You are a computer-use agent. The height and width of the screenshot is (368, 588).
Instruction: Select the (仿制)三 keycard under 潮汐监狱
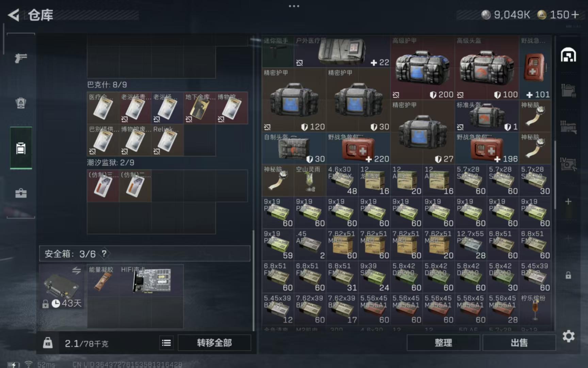(103, 186)
